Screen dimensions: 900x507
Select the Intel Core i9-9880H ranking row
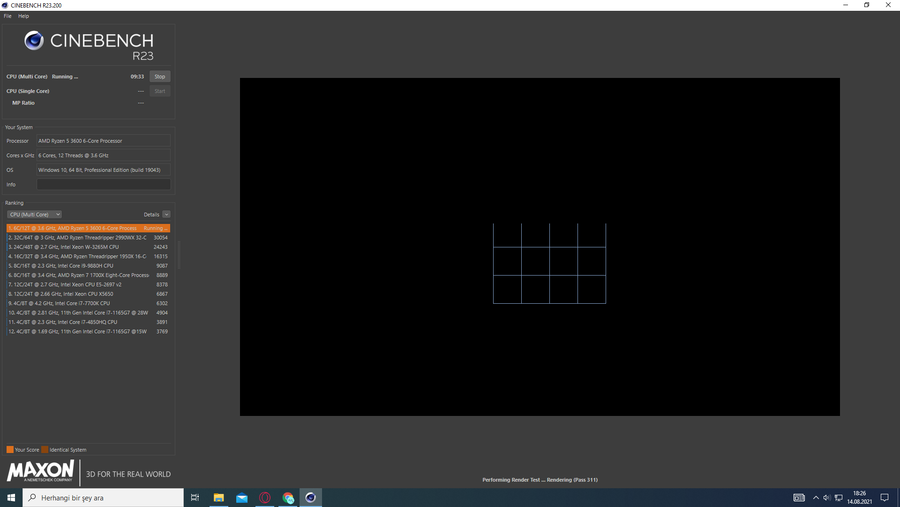click(x=88, y=266)
